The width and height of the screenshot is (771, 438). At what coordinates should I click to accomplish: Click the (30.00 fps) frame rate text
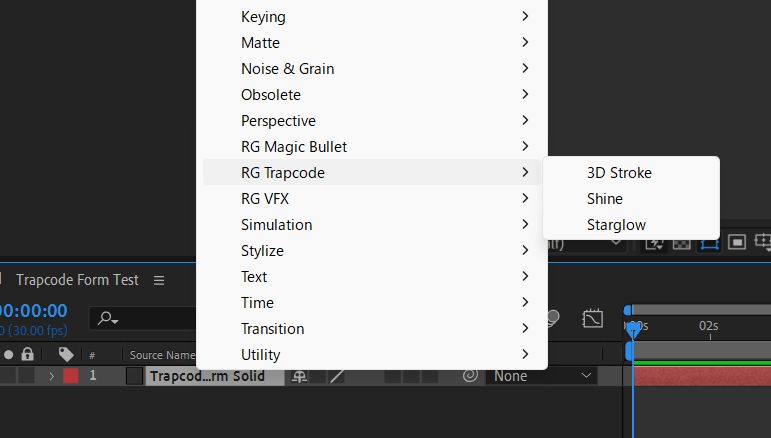[x=37, y=330]
